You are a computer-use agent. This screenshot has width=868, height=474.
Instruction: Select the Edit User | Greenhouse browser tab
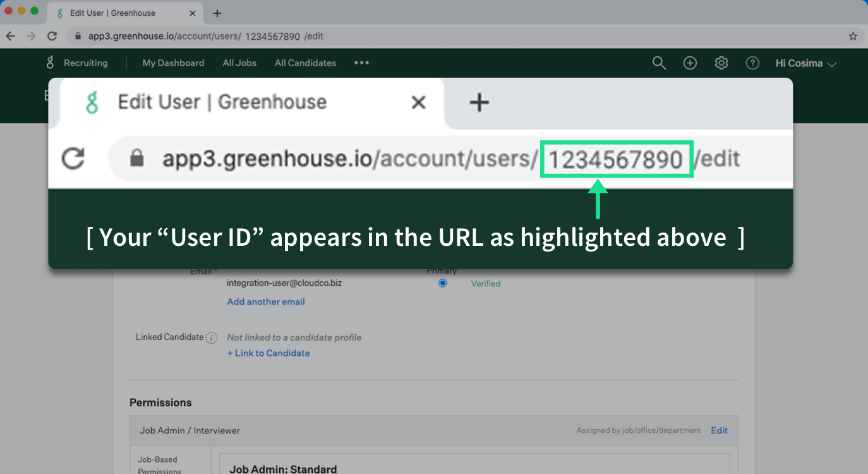click(x=126, y=13)
